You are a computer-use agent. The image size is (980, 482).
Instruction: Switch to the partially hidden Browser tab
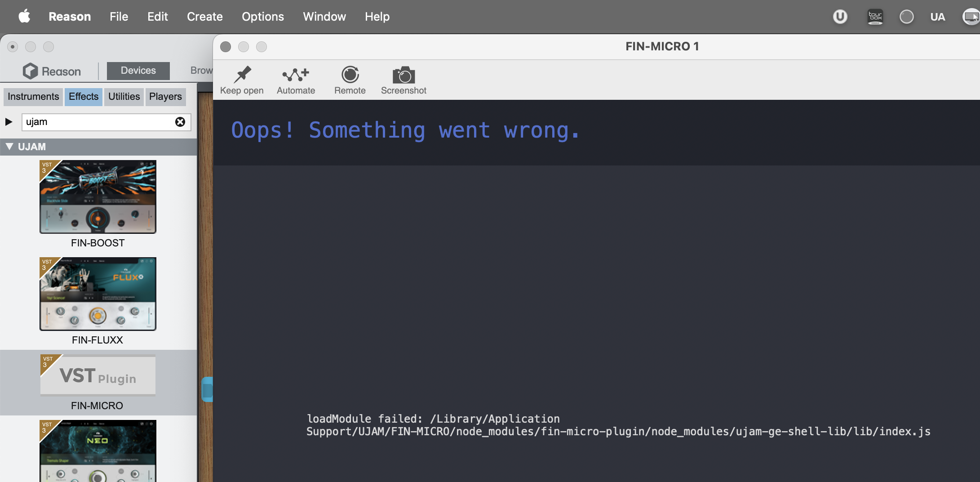pos(201,71)
